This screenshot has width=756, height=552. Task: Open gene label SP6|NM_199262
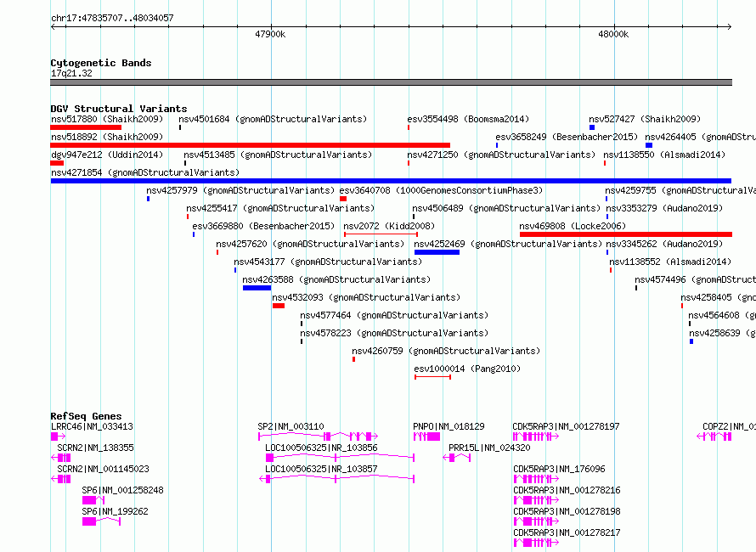pos(115,511)
